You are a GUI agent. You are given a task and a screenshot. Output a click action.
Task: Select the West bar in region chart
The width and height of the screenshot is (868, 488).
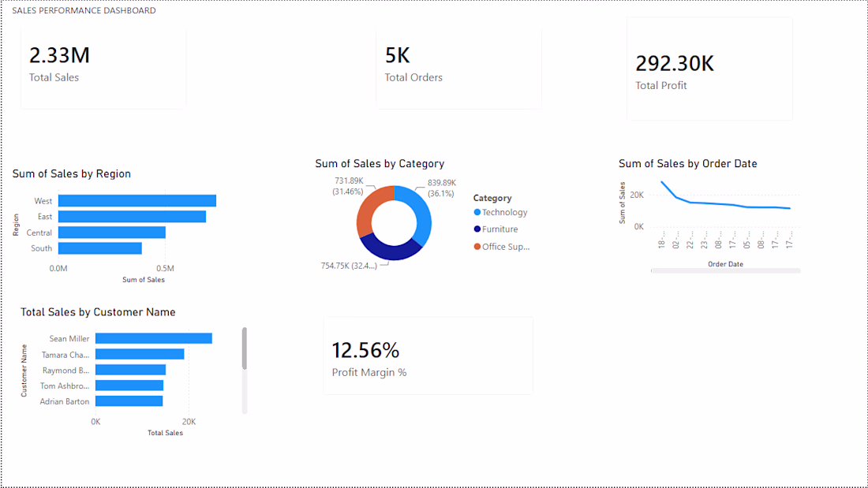tap(137, 201)
